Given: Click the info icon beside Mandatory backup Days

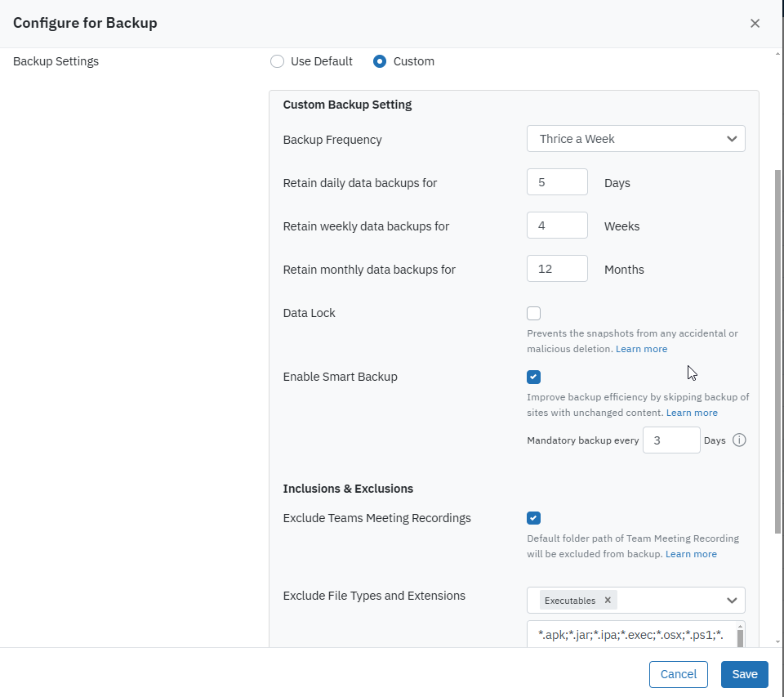Looking at the screenshot, I should coord(739,440).
